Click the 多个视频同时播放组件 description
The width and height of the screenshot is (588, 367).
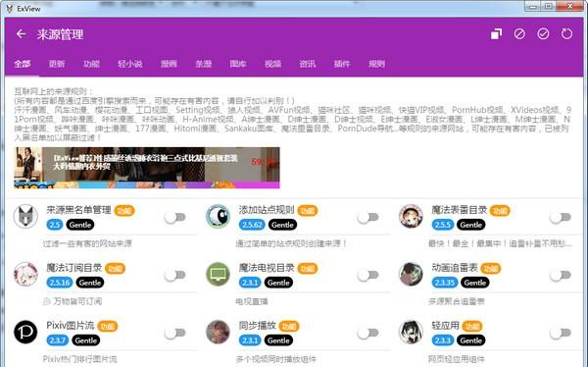point(276,359)
